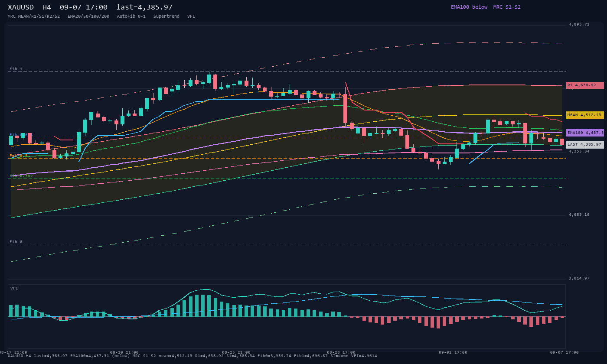Click the 'Supertrend' legend entry
Viewport: 607px width, 364px height.
[x=166, y=16]
